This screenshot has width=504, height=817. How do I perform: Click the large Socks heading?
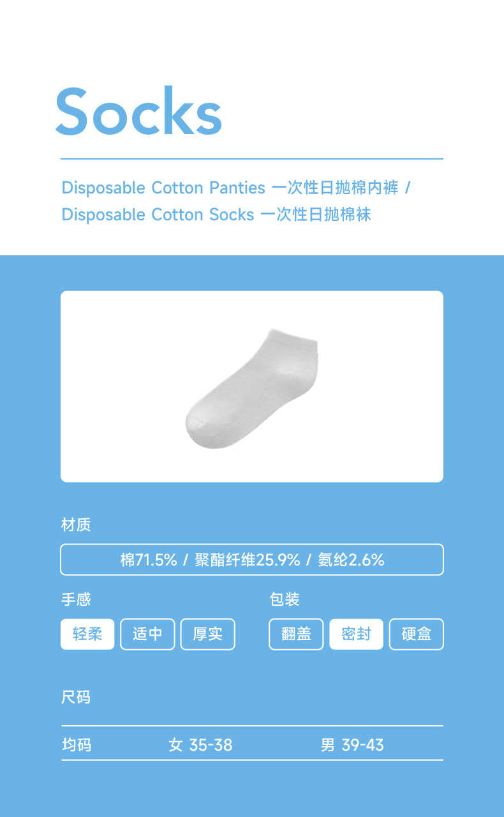coord(138,110)
